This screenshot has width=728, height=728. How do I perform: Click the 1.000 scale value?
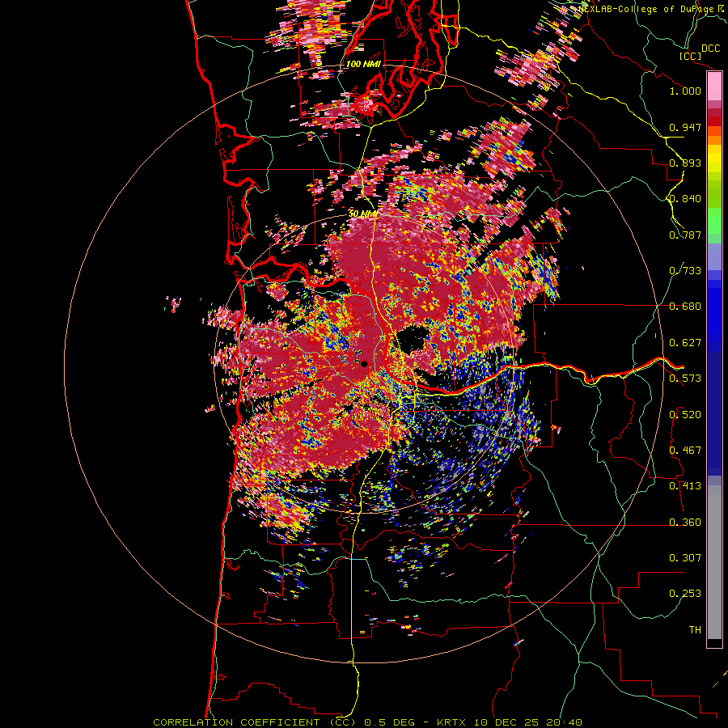[x=685, y=91]
